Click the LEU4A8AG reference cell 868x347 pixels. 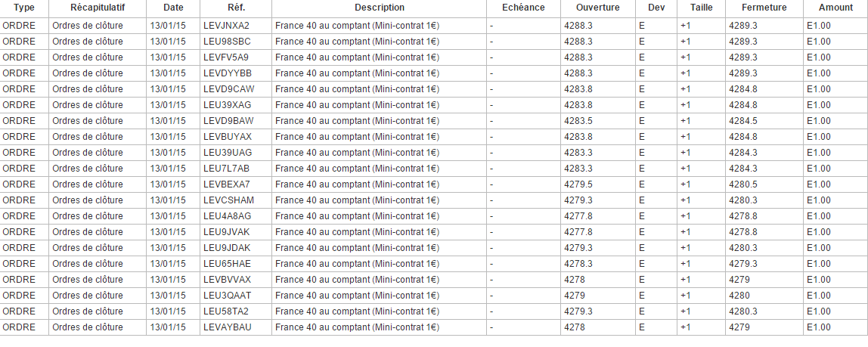tap(227, 216)
